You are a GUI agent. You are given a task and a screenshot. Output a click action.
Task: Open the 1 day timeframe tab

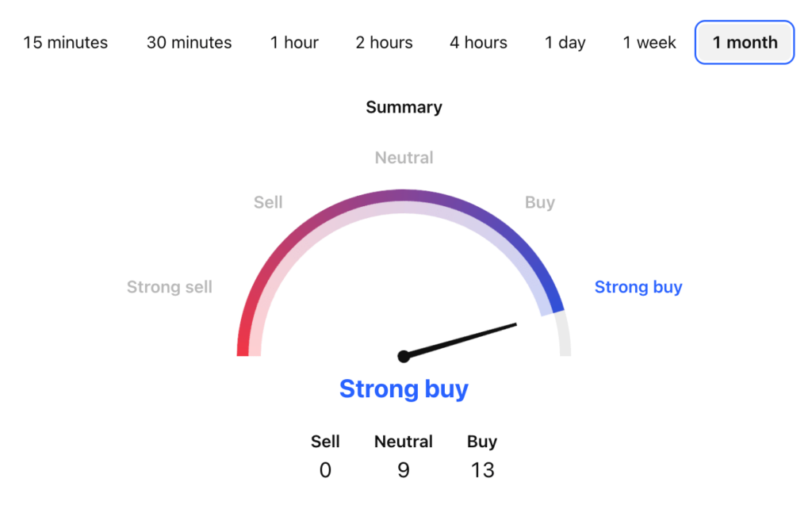click(x=565, y=43)
